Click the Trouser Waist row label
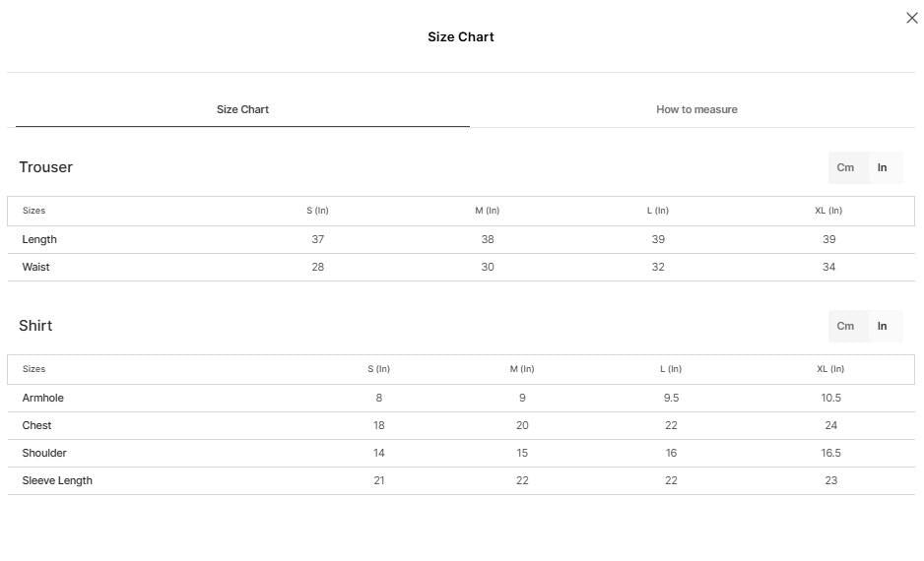 [x=35, y=268]
